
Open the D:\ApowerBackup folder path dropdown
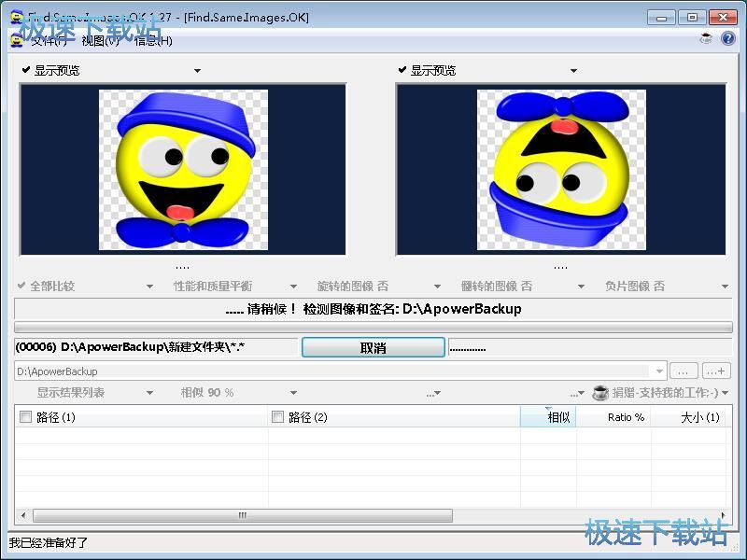pyautogui.click(x=661, y=371)
